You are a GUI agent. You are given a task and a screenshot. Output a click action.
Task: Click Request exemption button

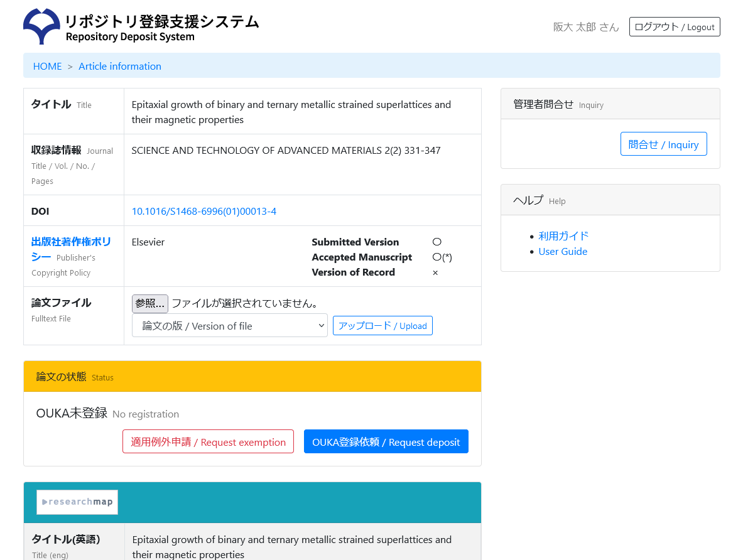pos(208,442)
